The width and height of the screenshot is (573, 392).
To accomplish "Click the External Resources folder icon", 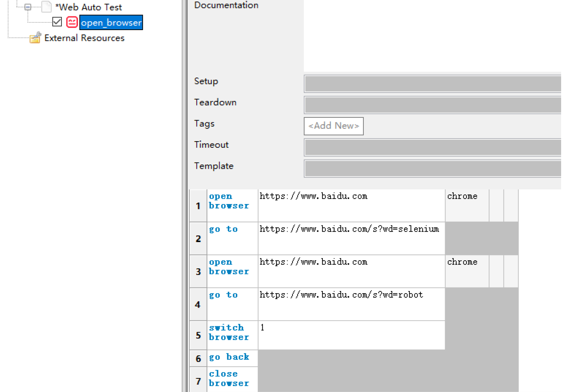I will click(35, 38).
